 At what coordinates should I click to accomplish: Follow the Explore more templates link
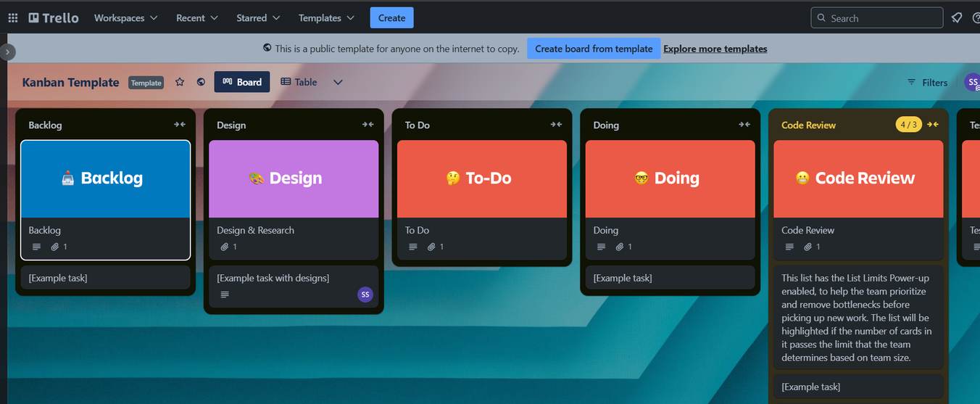715,49
